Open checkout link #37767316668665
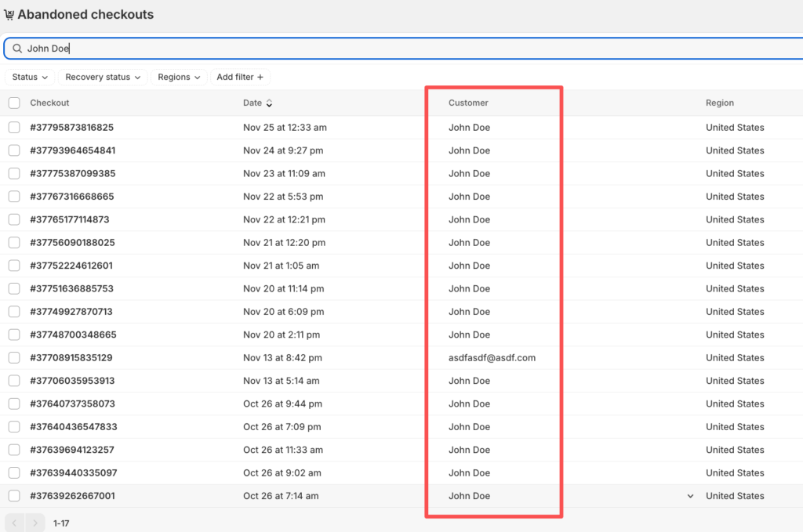Image resolution: width=803 pixels, height=532 pixels. pos(71,197)
